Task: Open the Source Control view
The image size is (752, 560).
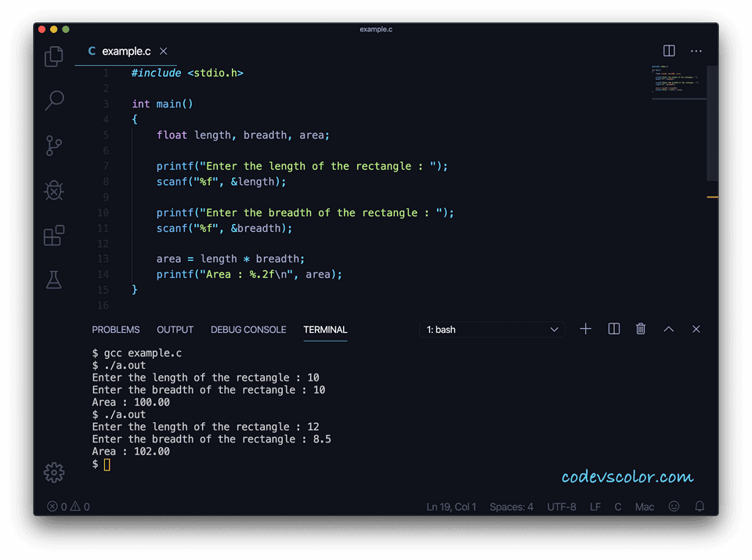Action: pyautogui.click(x=54, y=145)
